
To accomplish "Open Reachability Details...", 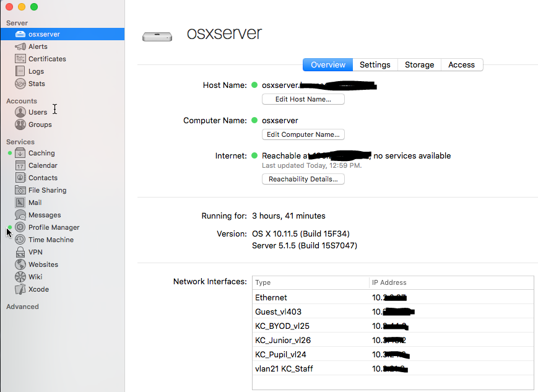I will pos(303,179).
